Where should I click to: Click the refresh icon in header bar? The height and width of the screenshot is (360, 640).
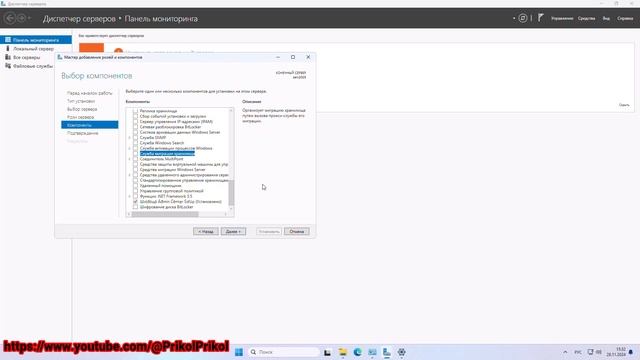click(522, 18)
